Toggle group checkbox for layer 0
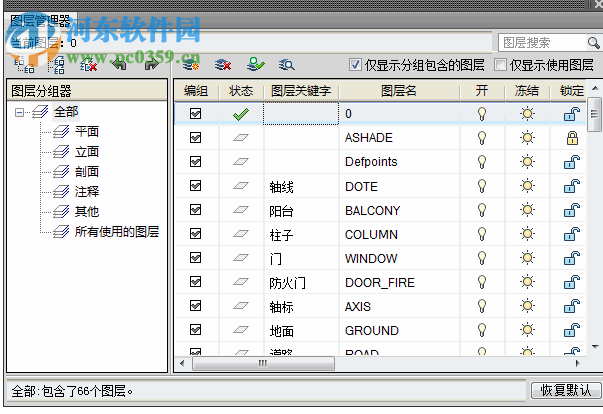This screenshot has height=414, width=603. (x=195, y=114)
